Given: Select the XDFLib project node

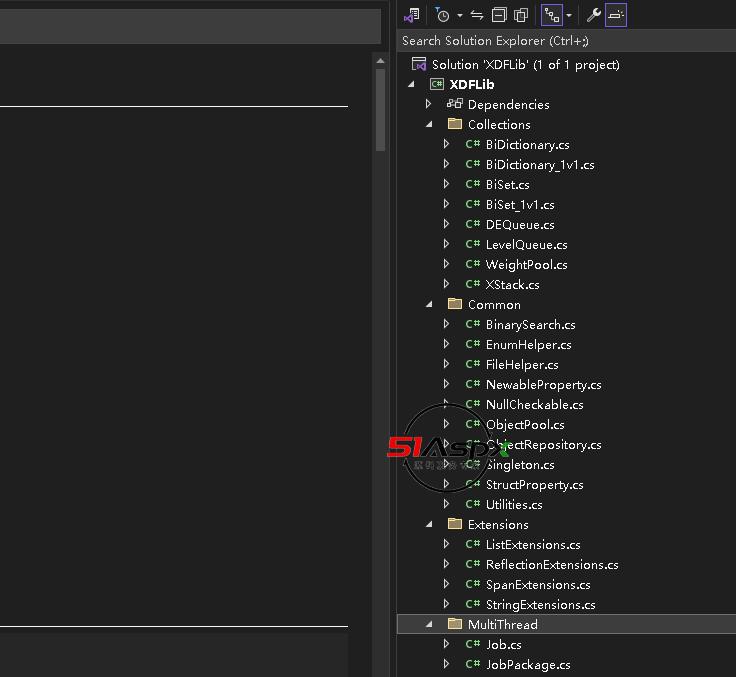Looking at the screenshot, I should (x=471, y=85).
